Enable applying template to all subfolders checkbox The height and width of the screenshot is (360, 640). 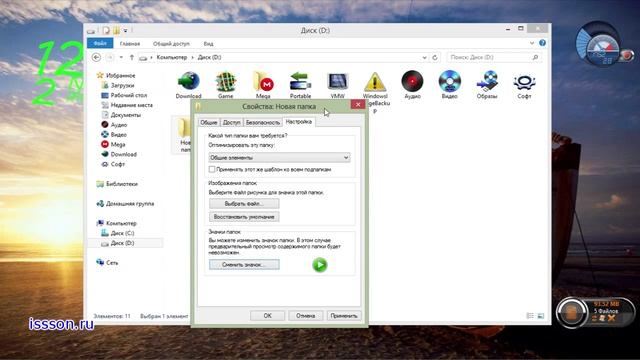(212, 169)
